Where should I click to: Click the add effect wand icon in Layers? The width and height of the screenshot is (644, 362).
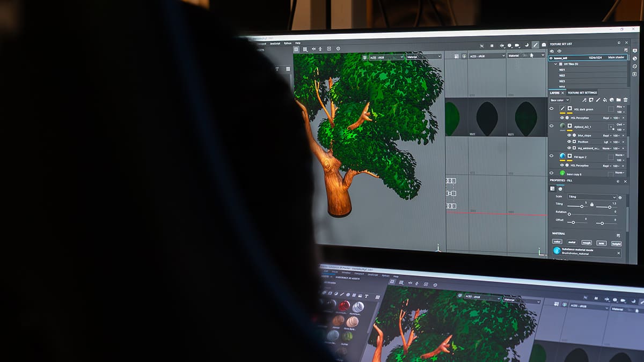(x=584, y=100)
